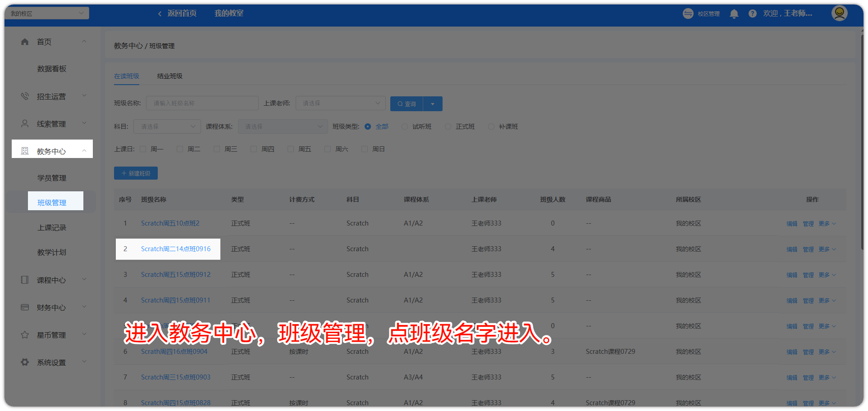This screenshot has height=411, width=868.
Task: Open 学员管理 in the sidebar
Action: tap(52, 178)
